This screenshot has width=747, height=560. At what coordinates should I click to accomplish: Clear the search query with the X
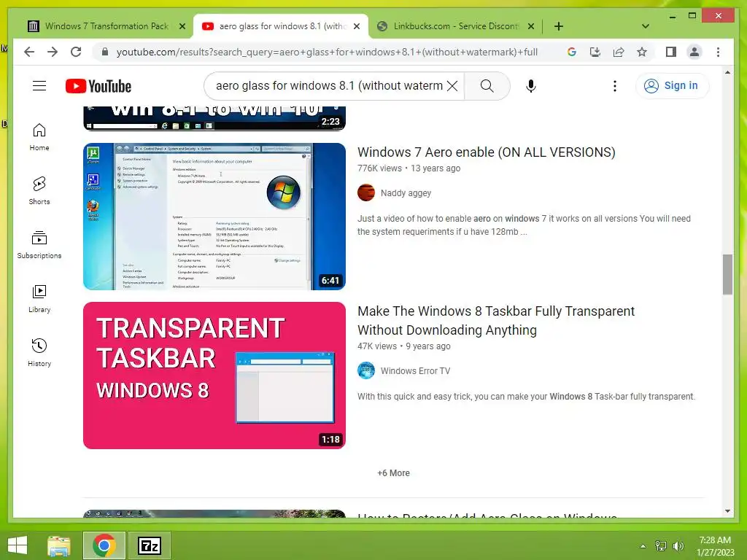pos(452,86)
